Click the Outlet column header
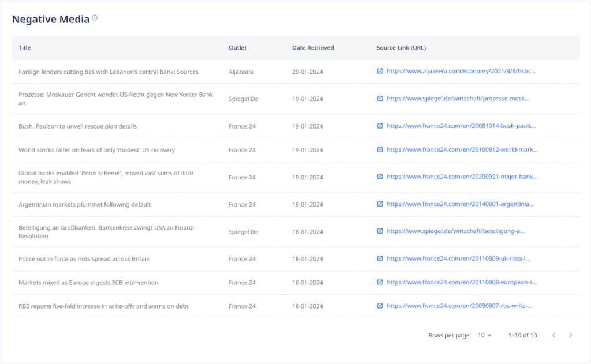 pos(237,48)
